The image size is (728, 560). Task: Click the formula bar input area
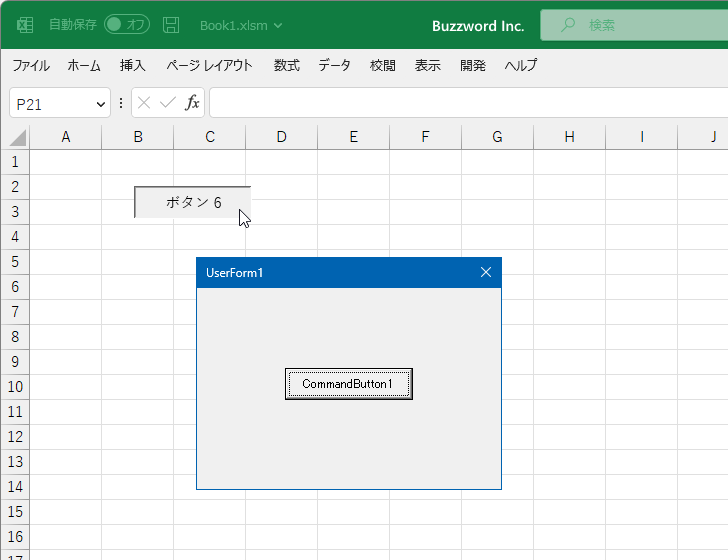click(x=468, y=103)
